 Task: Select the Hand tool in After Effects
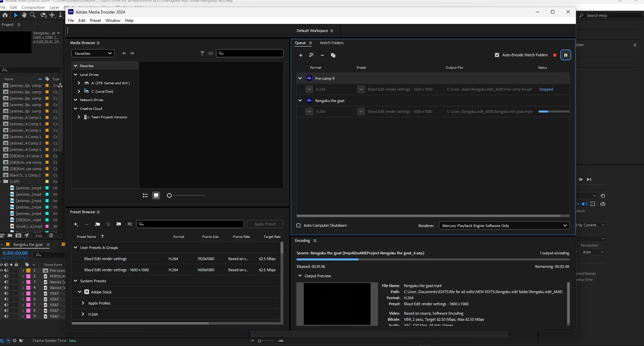click(24, 15)
